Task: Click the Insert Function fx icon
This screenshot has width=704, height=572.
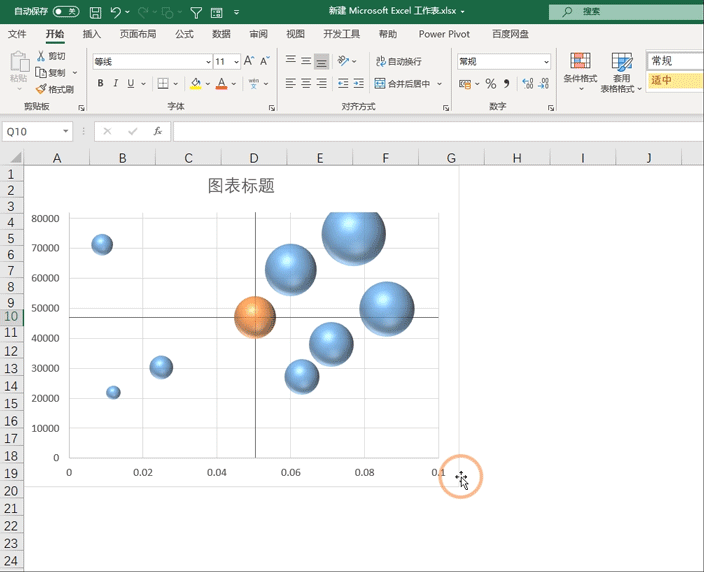Action: pos(158,131)
